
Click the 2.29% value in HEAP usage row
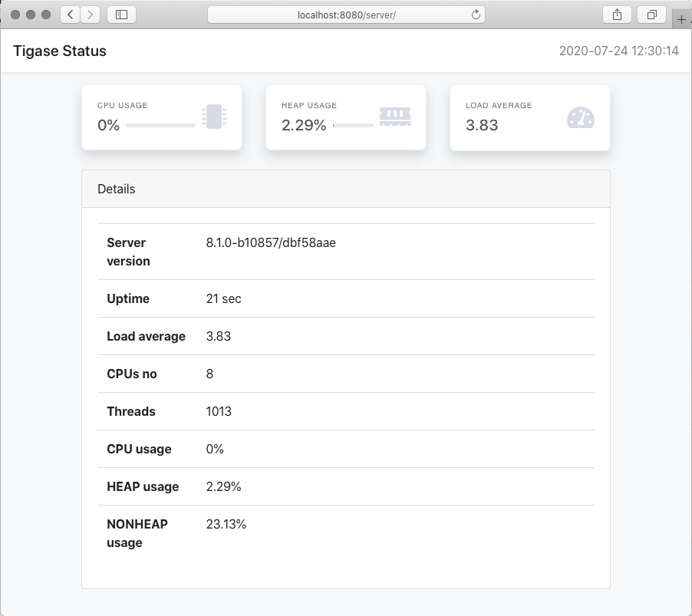[x=224, y=486]
